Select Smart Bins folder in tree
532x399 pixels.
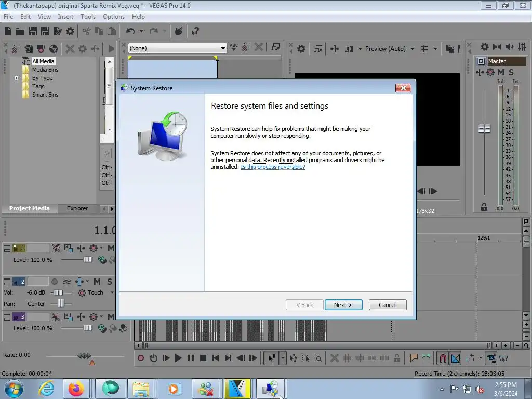[x=45, y=95]
